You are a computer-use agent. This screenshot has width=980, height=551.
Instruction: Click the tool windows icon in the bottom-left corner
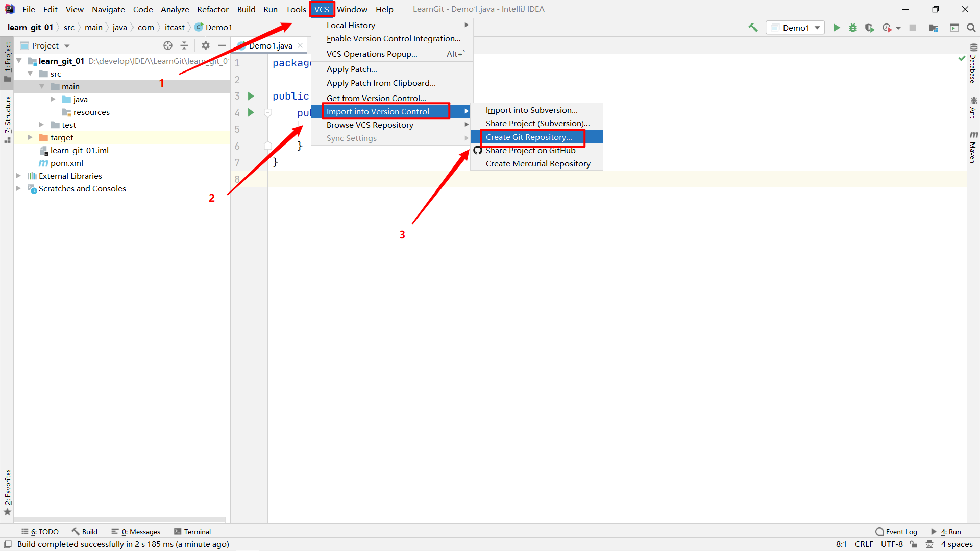tap(8, 544)
